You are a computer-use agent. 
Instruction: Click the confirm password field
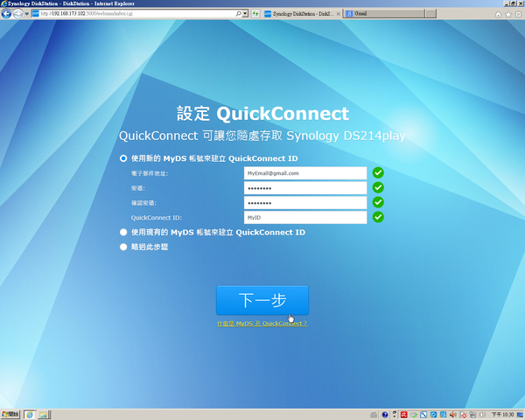[305, 203]
